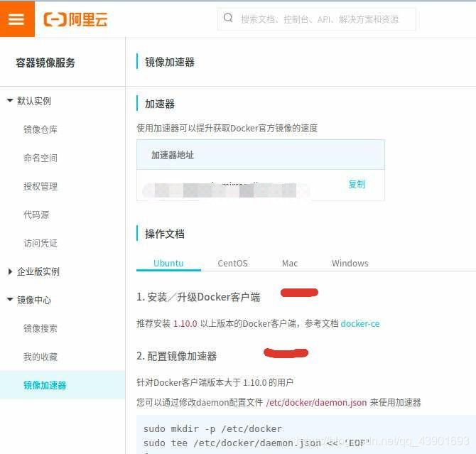The height and width of the screenshot is (454, 476).
Task: Focus the documentation search field
Action: [317, 19]
